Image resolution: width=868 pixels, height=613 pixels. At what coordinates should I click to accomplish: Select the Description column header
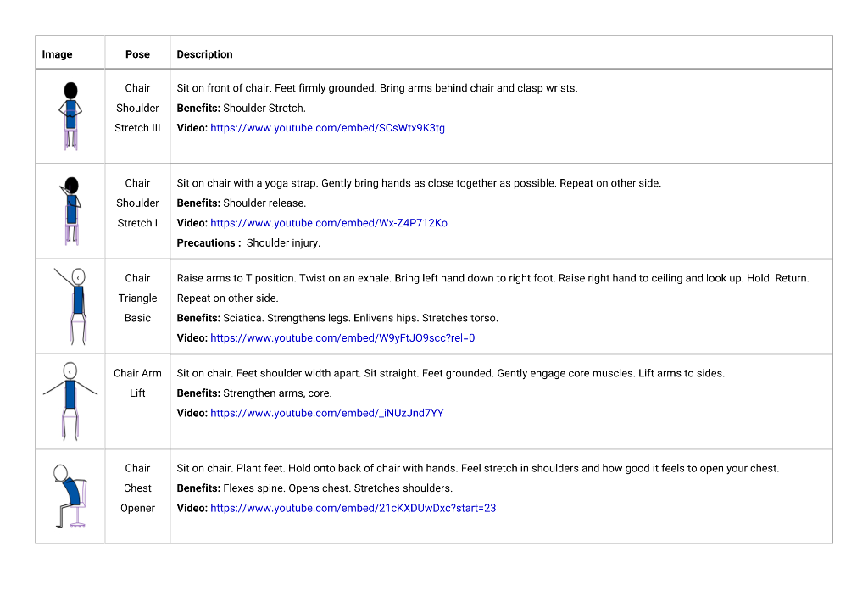[204, 54]
